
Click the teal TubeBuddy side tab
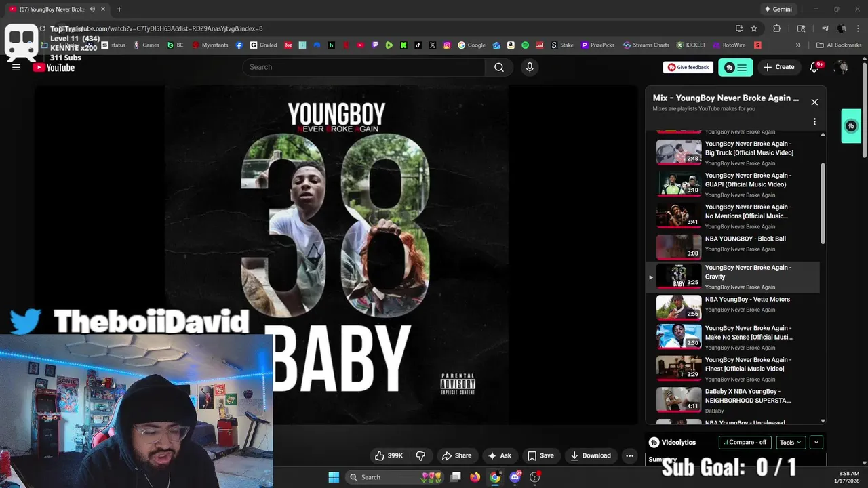[x=851, y=126]
